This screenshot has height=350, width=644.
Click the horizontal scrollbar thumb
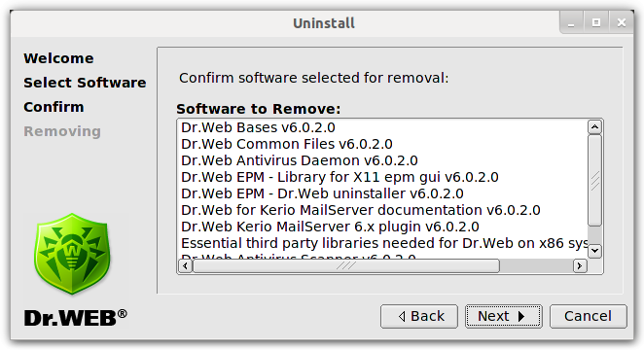tap(346, 265)
